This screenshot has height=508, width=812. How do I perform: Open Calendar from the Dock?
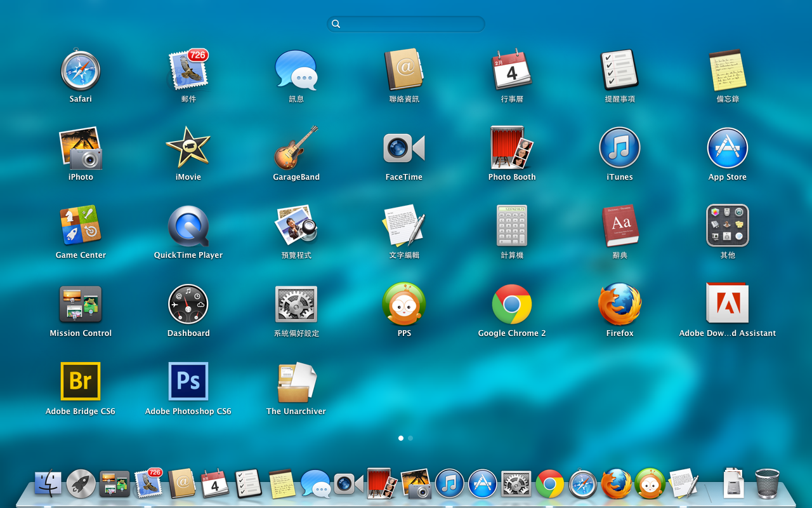[x=214, y=484]
